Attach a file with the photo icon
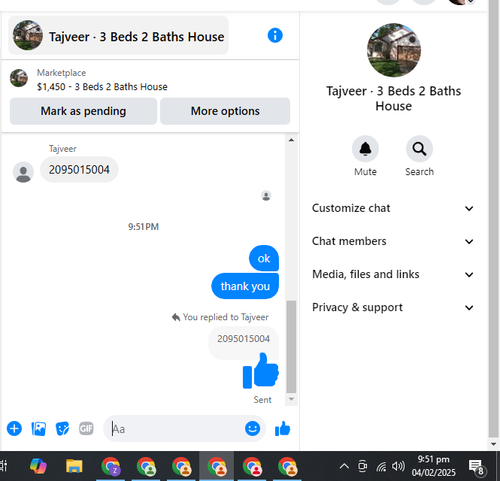Image resolution: width=500 pixels, height=481 pixels. pyautogui.click(x=39, y=429)
